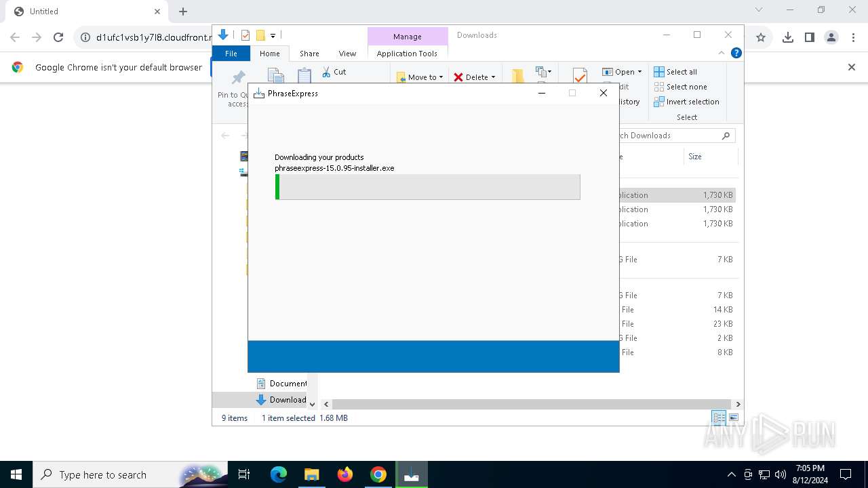This screenshot has height=488, width=868.
Task: Click the New folder icon in Explorer ribbon
Action: click(x=518, y=76)
